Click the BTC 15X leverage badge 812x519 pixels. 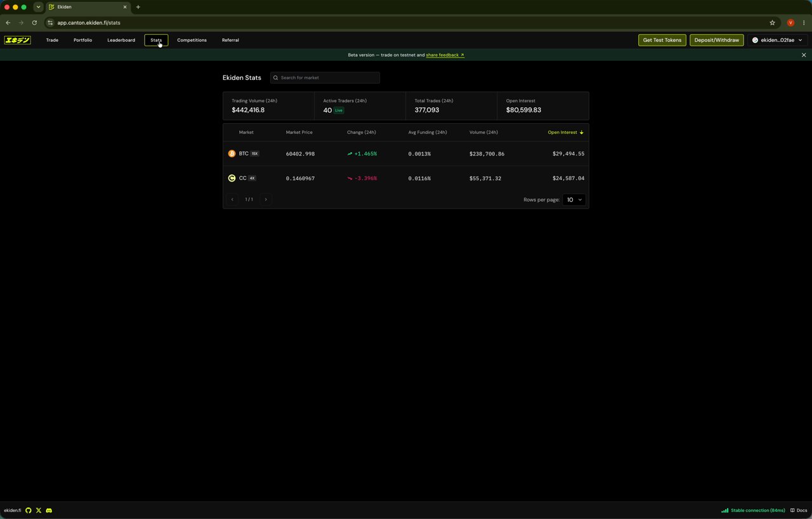[254, 154]
